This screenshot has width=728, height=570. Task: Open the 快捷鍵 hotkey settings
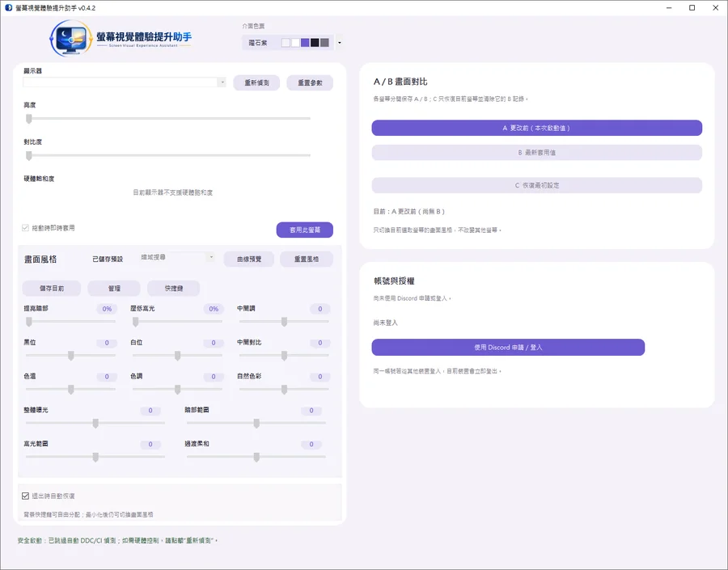pos(174,289)
